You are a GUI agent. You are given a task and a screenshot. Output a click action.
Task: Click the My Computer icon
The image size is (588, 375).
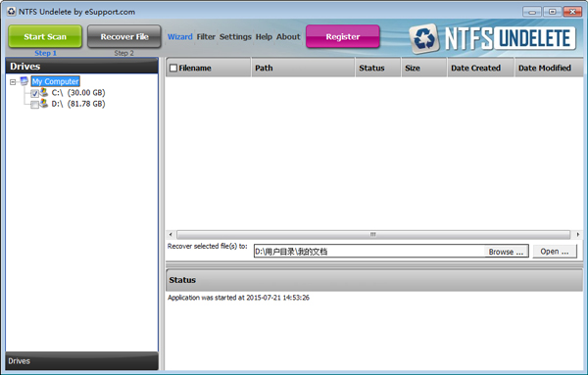click(x=24, y=81)
